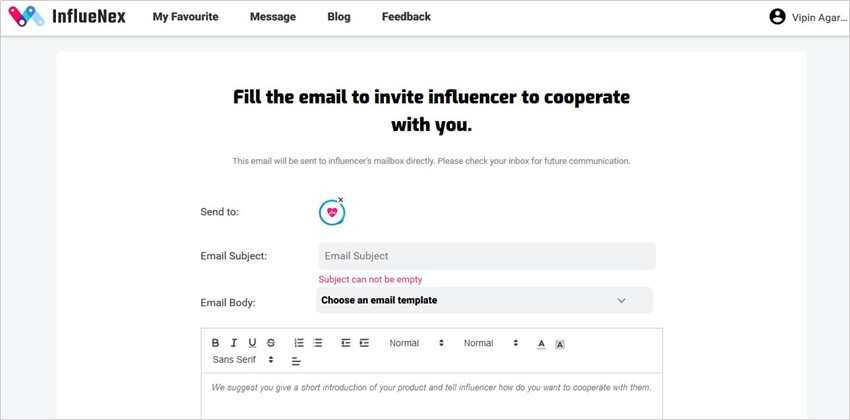850x420 pixels.
Task: Click the Email Subject input field
Action: 487,256
